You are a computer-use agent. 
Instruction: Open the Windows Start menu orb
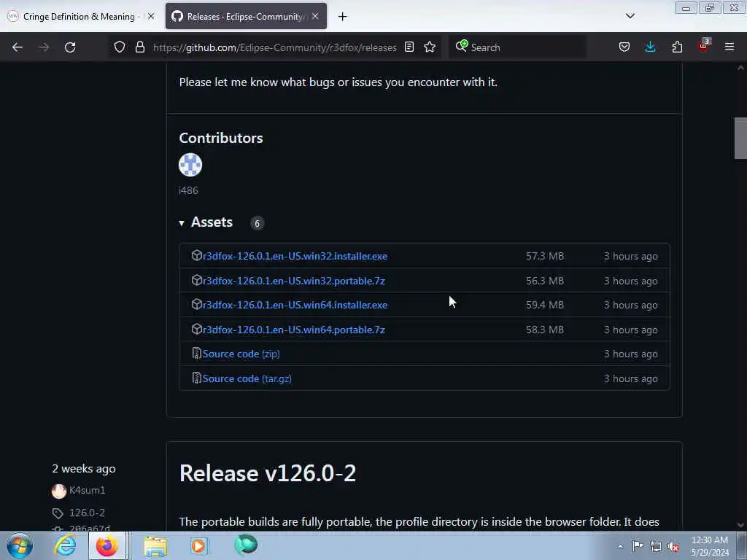click(20, 545)
